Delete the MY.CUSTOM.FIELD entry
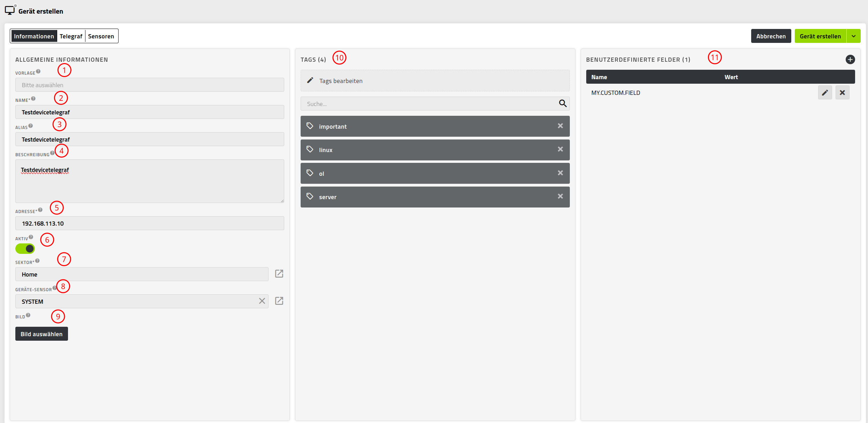This screenshot has height=423, width=868. click(x=843, y=93)
